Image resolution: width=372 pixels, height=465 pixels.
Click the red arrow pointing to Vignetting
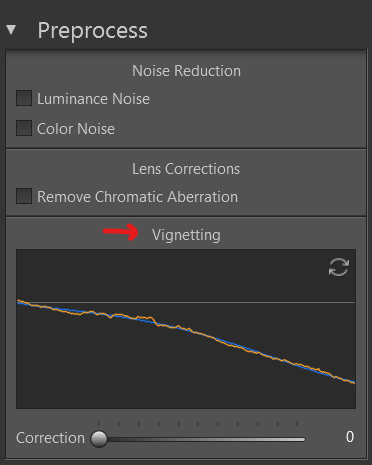[121, 232]
